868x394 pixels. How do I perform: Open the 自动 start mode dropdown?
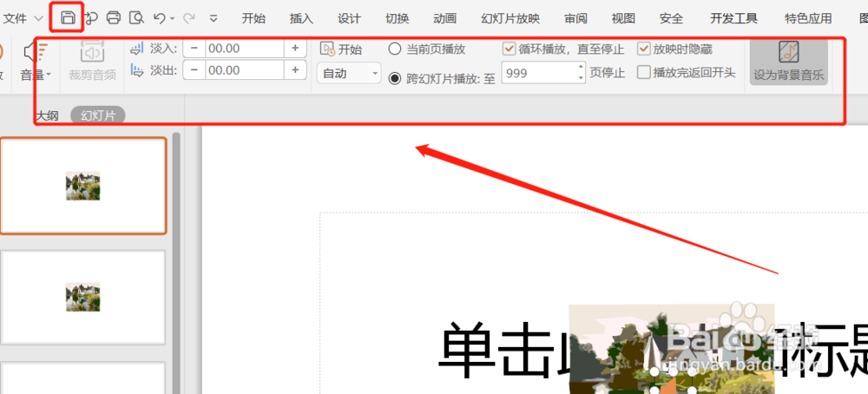[349, 73]
